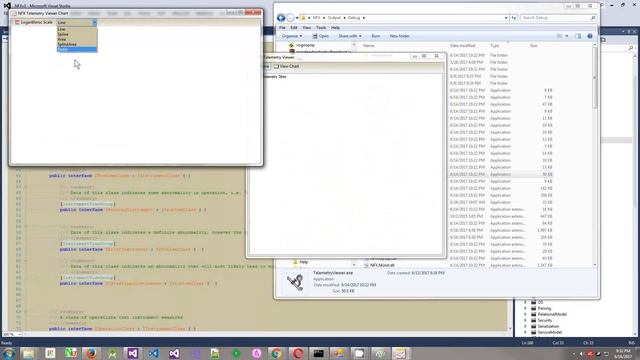Choose Line in the chart type list
Viewport: 640px width, 360px height.
point(77,29)
